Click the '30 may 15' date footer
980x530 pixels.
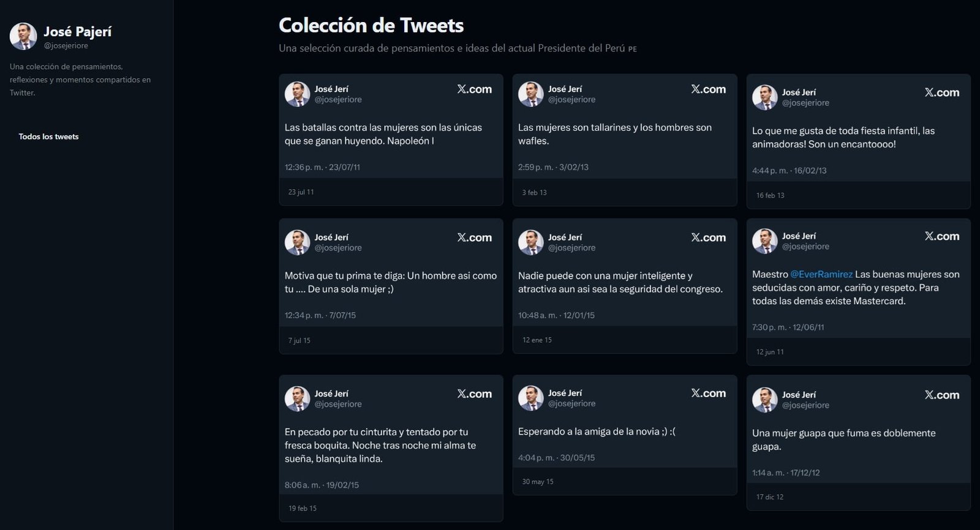tap(537, 482)
